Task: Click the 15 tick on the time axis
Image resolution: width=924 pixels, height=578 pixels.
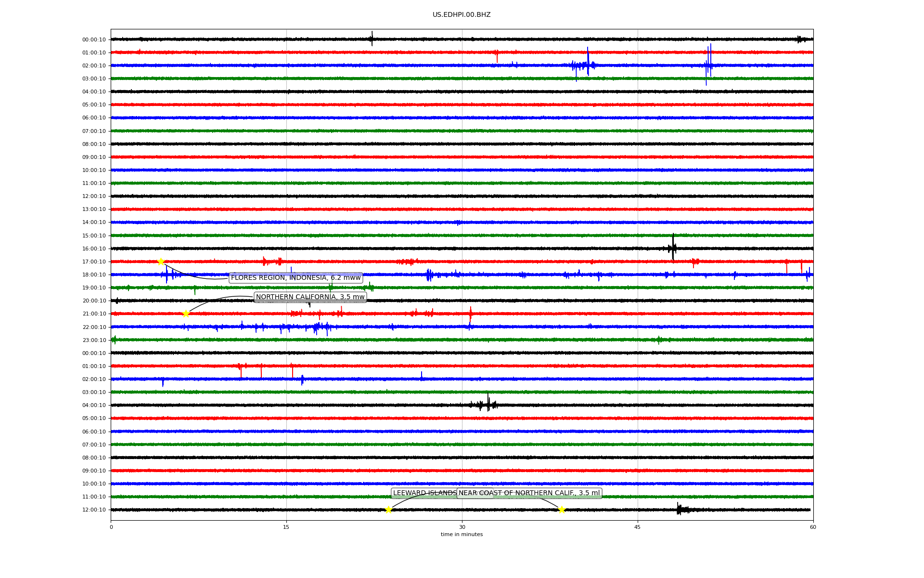Action: point(286,527)
